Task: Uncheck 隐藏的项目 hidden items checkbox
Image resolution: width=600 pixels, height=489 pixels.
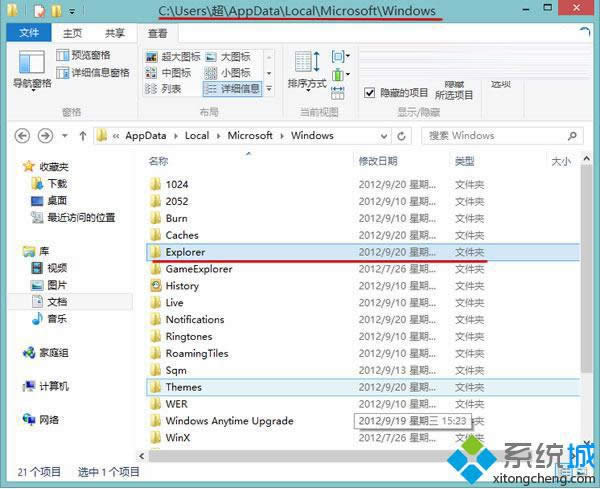Action: coord(369,93)
